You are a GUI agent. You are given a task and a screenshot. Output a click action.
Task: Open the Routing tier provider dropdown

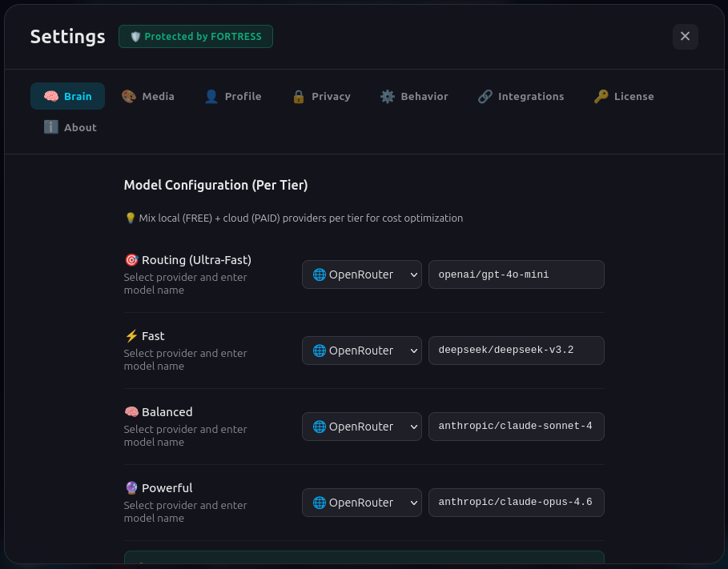(x=362, y=274)
